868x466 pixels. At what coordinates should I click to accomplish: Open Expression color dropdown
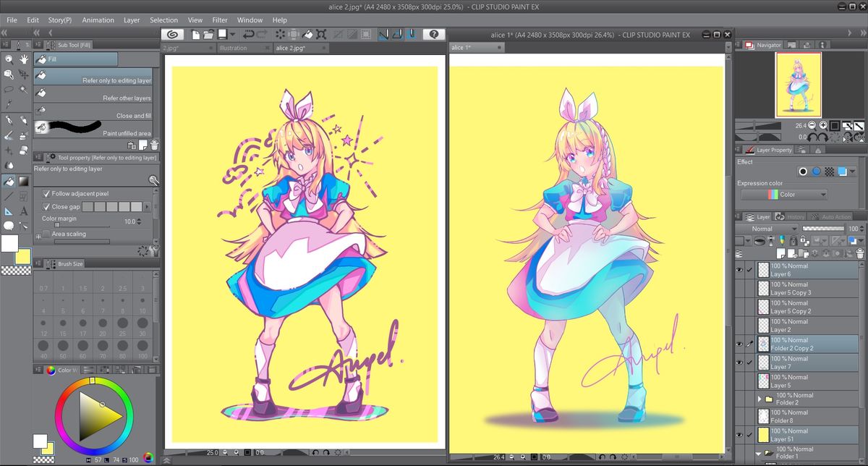784,195
